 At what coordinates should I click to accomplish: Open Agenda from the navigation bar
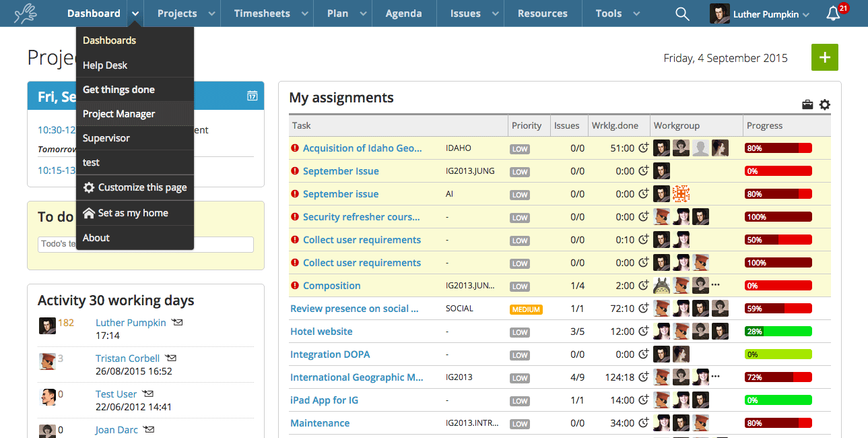click(x=403, y=13)
